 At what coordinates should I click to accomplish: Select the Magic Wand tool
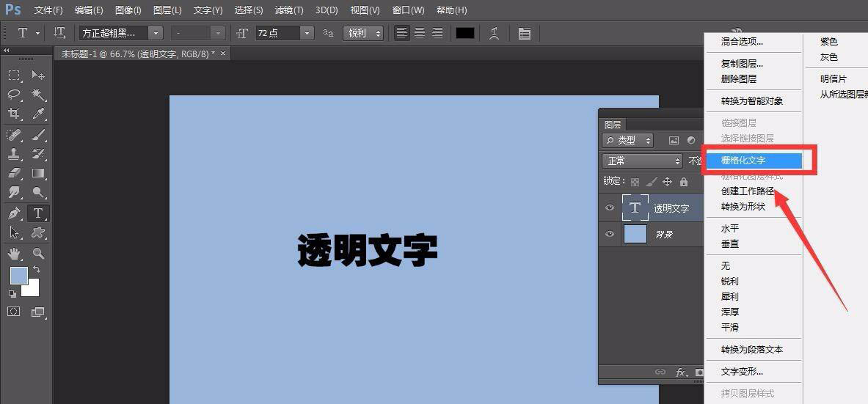point(38,94)
